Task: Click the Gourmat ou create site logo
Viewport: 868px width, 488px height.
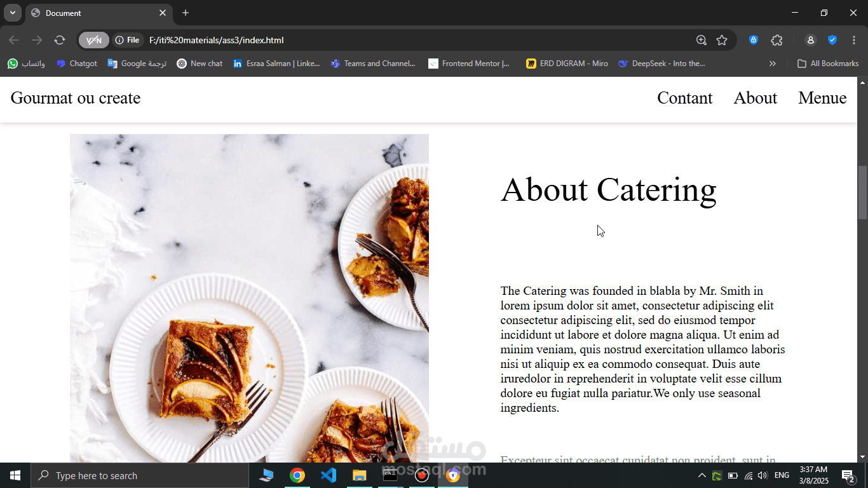Action: tap(76, 98)
